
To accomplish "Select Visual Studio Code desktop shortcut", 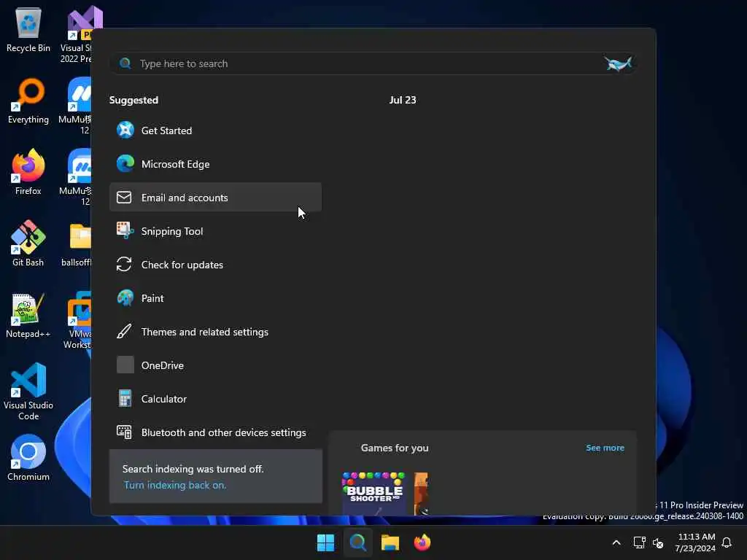I will (28, 392).
